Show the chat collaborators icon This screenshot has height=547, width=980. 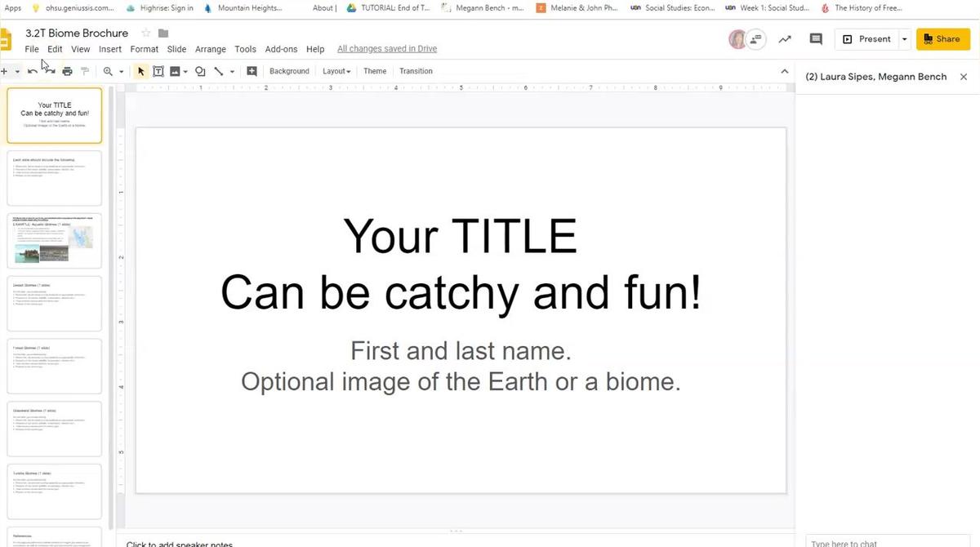tap(756, 38)
